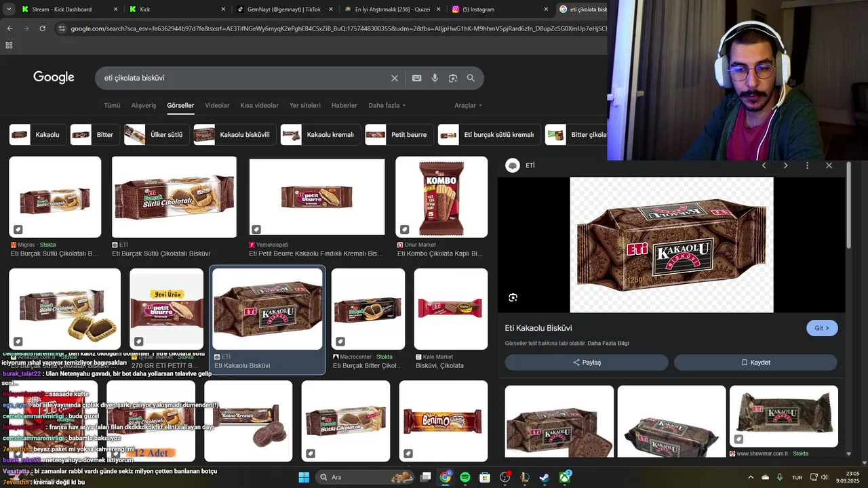Viewport: 868px width, 488px height.
Task: Select the Görseller tab
Action: point(180,106)
